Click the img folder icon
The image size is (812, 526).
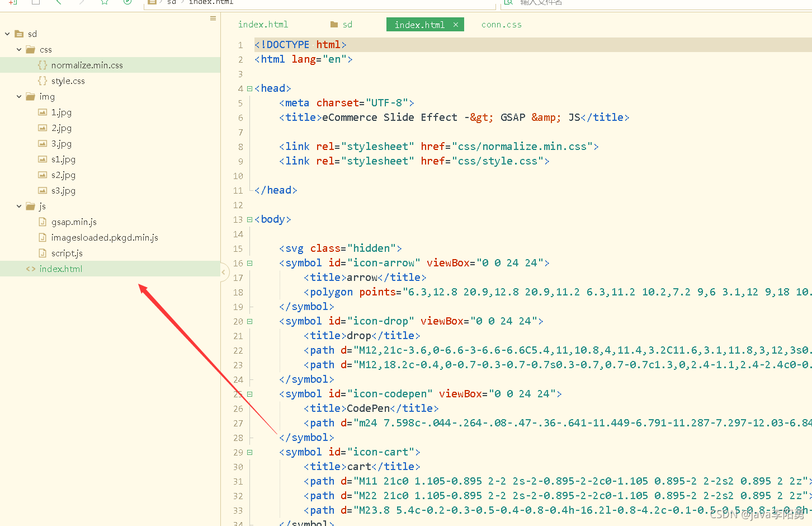[x=31, y=97]
